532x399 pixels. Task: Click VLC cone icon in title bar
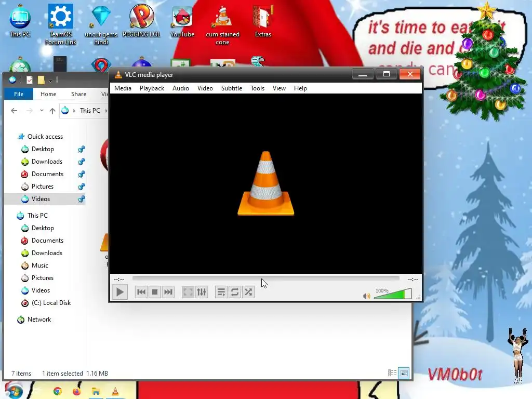coord(118,75)
